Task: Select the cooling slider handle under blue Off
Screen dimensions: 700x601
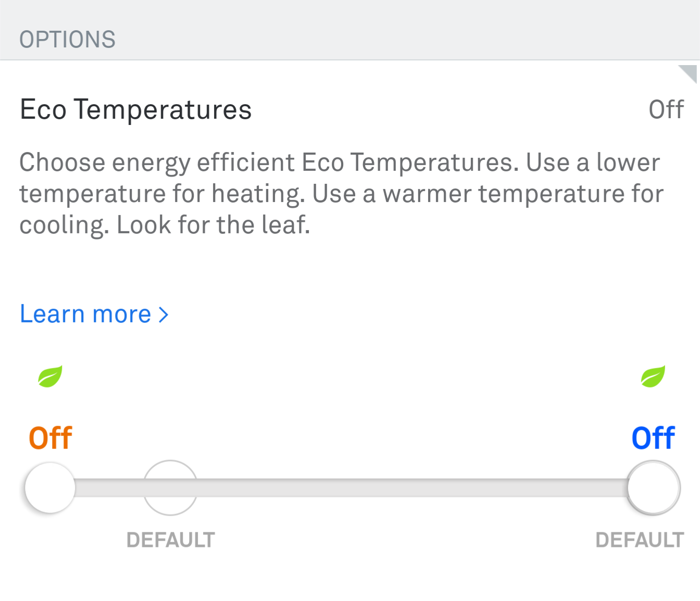Action: (x=653, y=488)
